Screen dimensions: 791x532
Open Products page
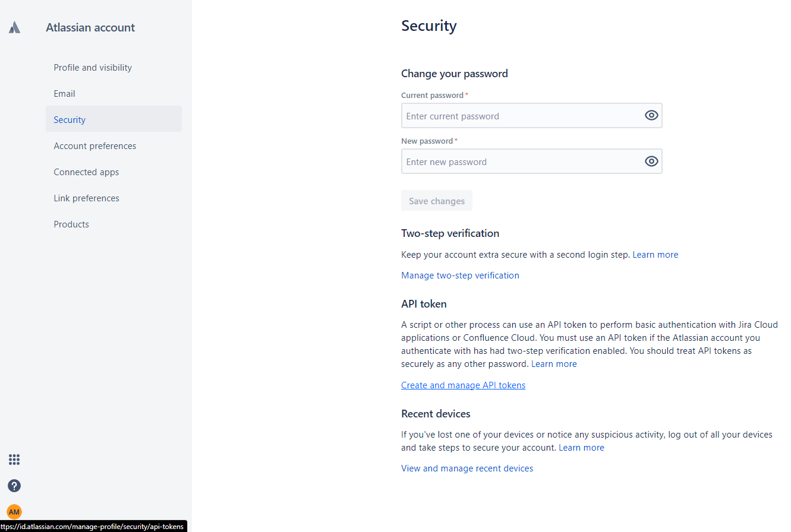(114, 224)
